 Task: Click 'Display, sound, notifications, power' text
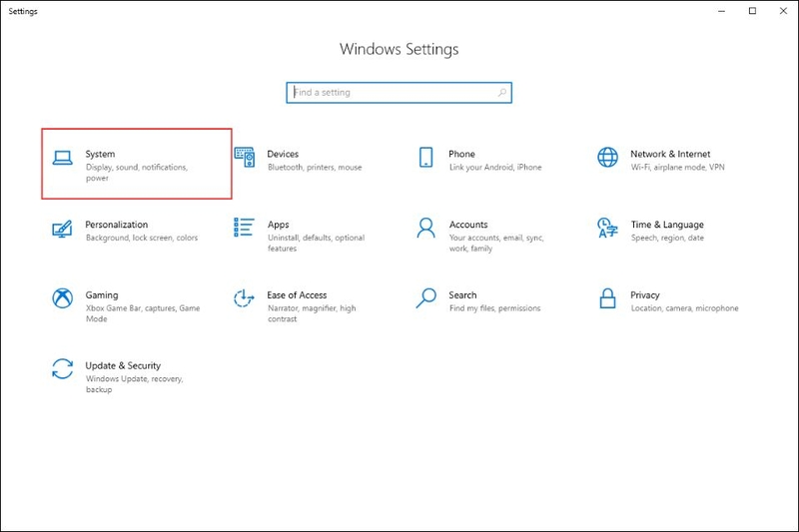pyautogui.click(x=137, y=173)
